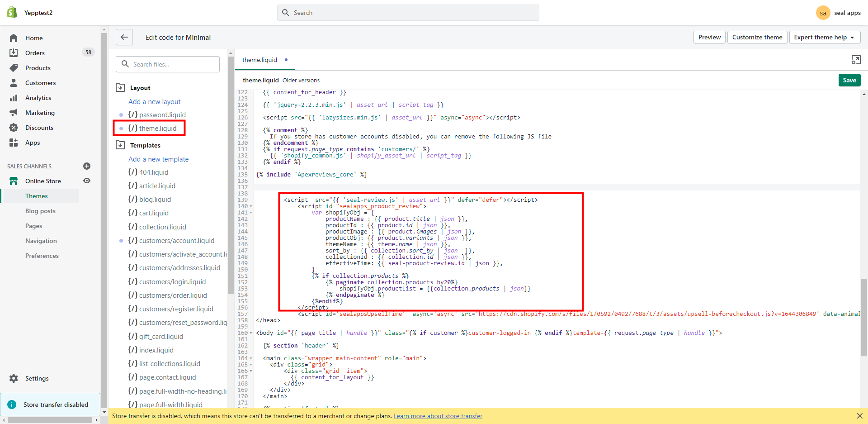Go back with the arrow button

click(x=124, y=37)
